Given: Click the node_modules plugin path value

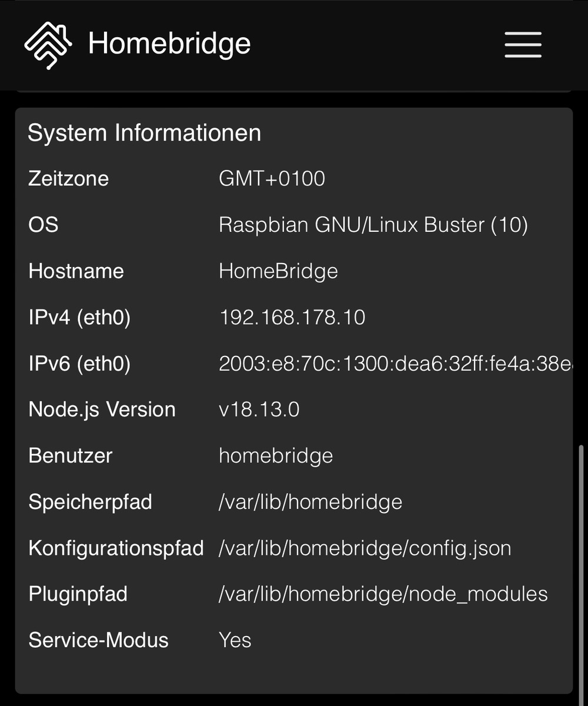Looking at the screenshot, I should [383, 594].
